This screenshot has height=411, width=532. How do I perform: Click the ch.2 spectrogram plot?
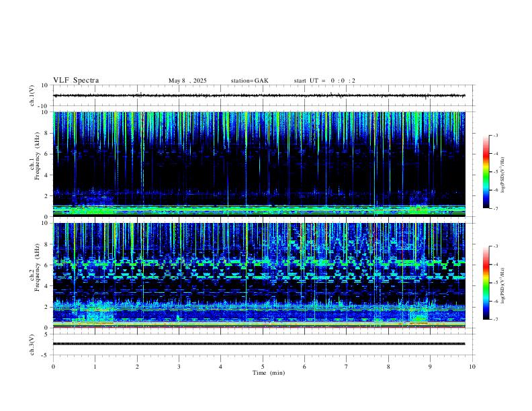pyautogui.click(x=259, y=275)
